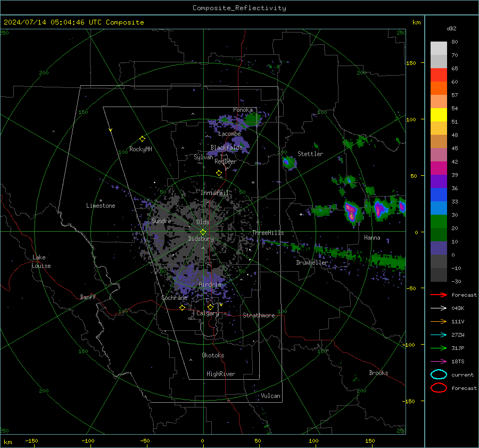This screenshot has height=448, width=479.
Task: Click the Banff label
Action: 88,297
